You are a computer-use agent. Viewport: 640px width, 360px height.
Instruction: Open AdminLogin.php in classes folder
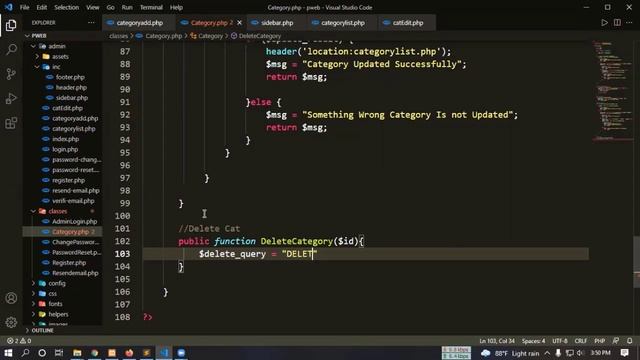tap(74, 221)
